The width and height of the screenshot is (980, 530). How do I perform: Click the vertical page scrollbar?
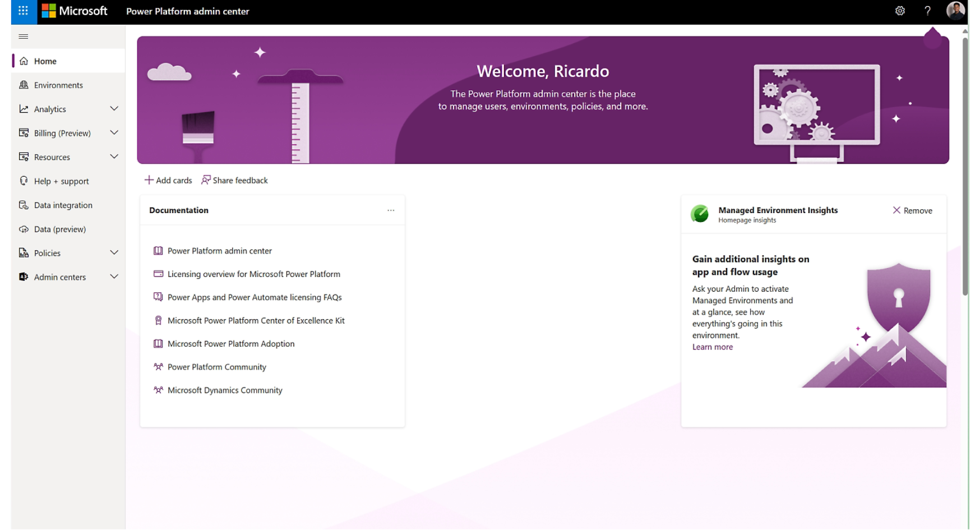pos(965,166)
